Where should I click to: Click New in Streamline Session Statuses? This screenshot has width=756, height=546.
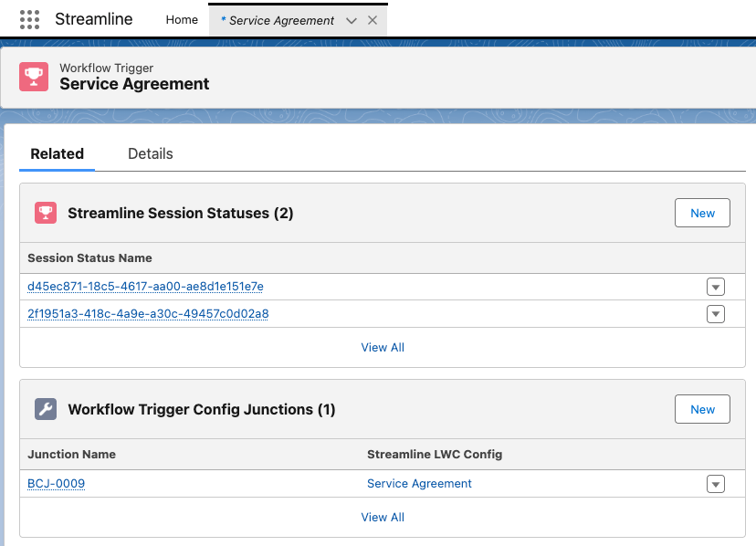[702, 213]
